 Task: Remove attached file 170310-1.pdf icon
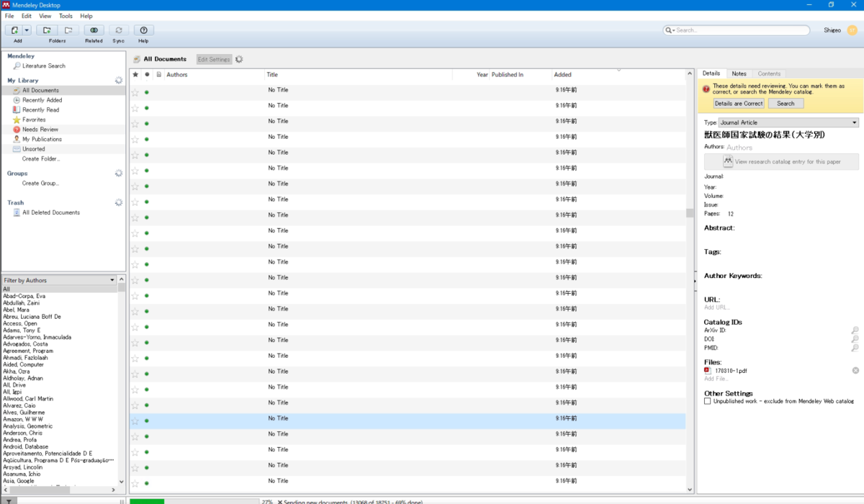[x=855, y=370]
